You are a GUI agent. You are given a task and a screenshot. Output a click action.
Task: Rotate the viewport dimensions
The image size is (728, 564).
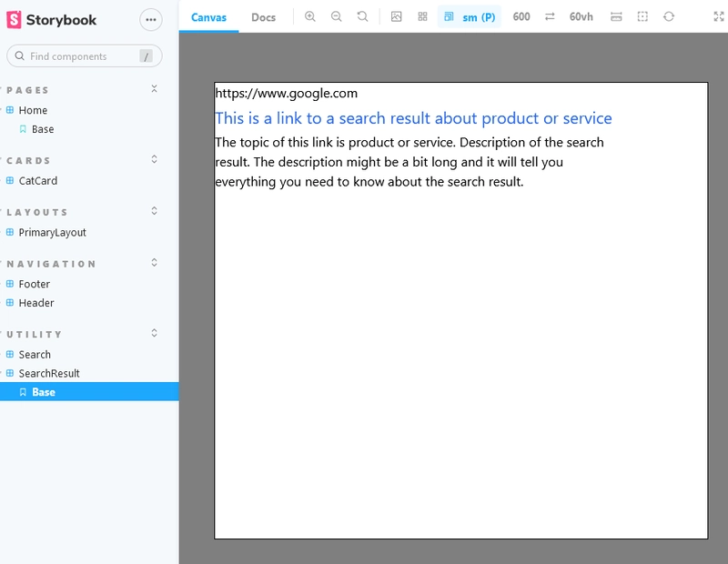(550, 16)
